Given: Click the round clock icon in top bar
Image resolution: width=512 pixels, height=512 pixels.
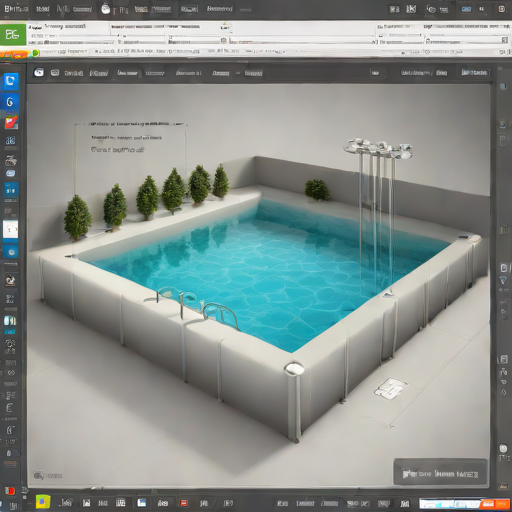Looking at the screenshot, I should (x=106, y=9).
